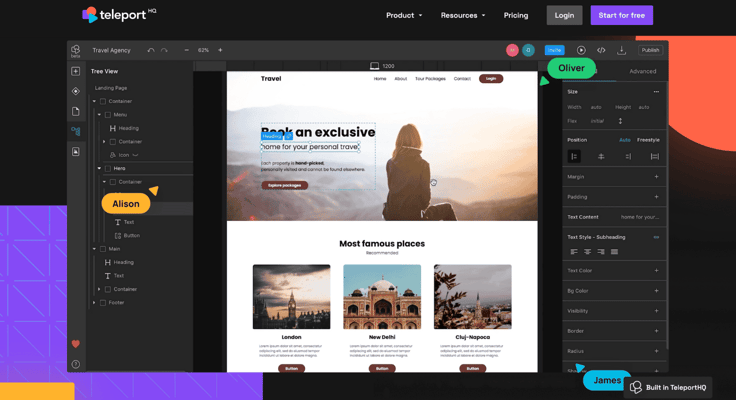Select Auto position mode
The height and width of the screenshot is (400, 736).
tap(624, 140)
